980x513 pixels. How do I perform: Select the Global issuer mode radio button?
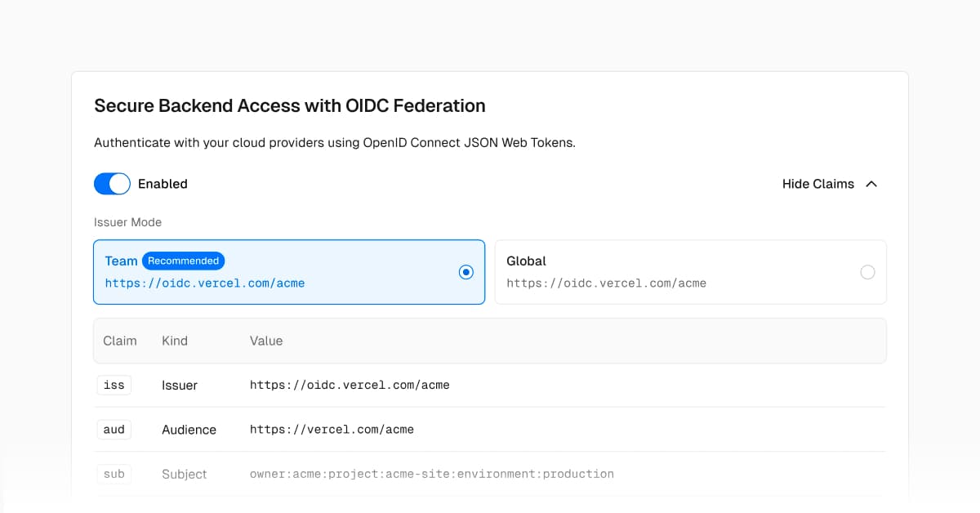tap(867, 272)
